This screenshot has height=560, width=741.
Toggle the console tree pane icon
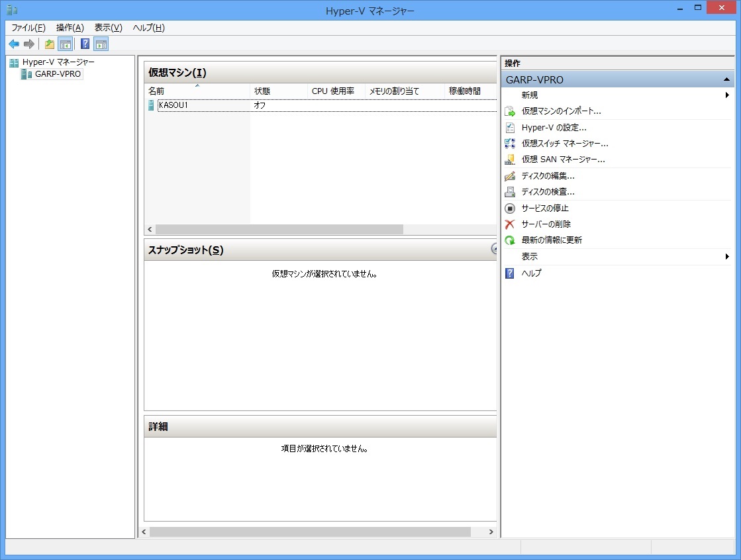(65, 44)
